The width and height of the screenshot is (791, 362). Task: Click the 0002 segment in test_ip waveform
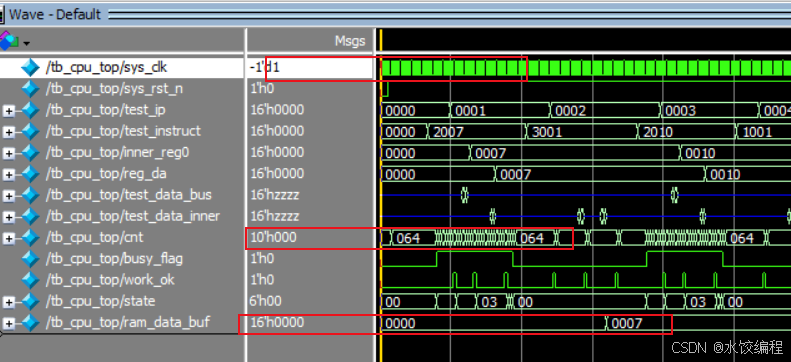[605, 110]
